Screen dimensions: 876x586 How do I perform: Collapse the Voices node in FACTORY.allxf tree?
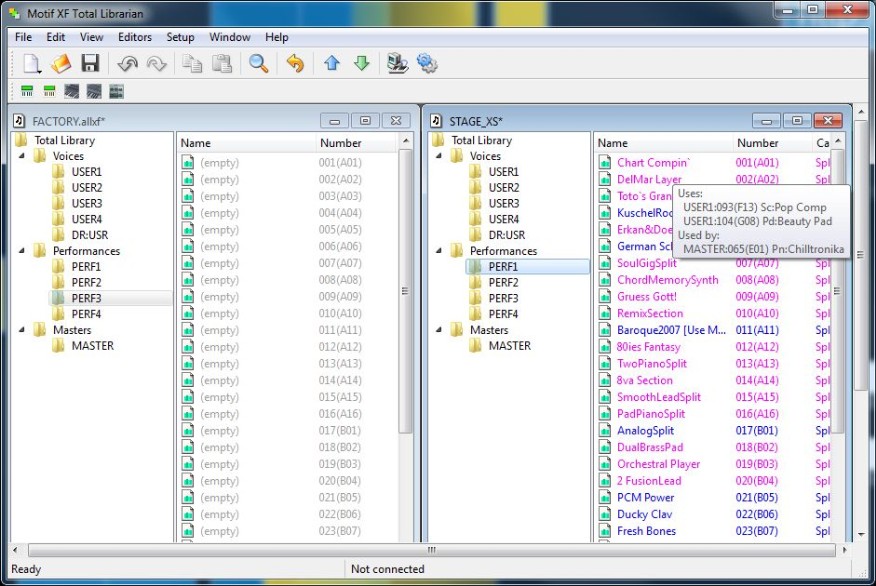[x=22, y=156]
